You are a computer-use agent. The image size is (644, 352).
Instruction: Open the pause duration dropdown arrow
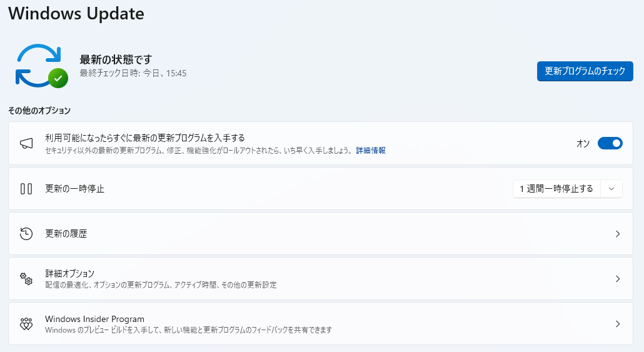(611, 189)
